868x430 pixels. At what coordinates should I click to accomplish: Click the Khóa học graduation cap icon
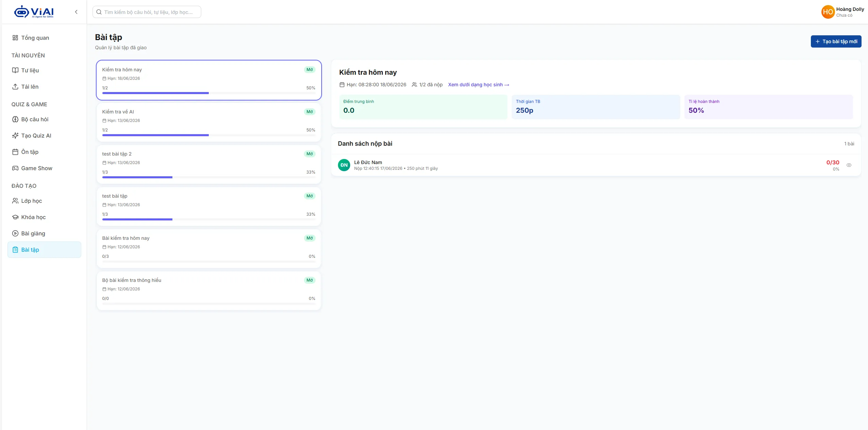pos(15,217)
